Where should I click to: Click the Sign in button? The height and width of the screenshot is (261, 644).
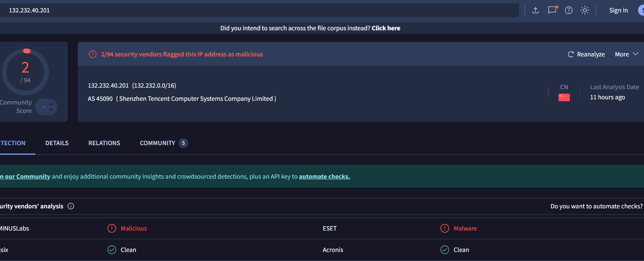pyautogui.click(x=618, y=10)
